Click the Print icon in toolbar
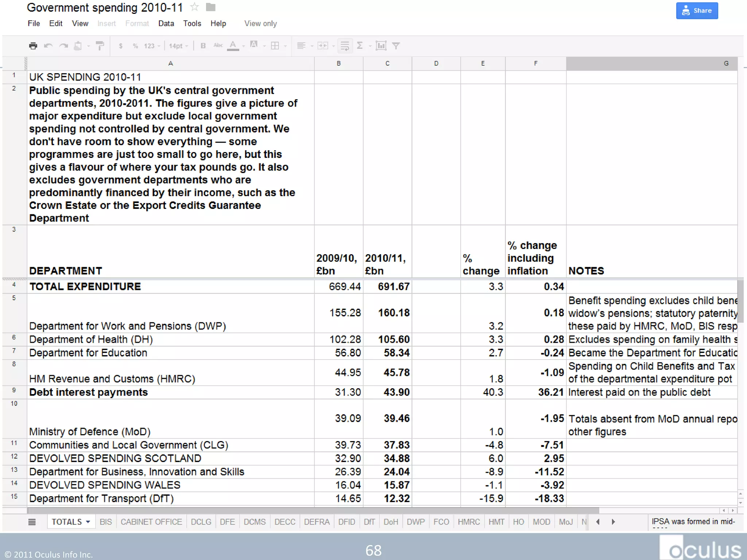This screenshot has height=560, width=747. click(x=33, y=46)
